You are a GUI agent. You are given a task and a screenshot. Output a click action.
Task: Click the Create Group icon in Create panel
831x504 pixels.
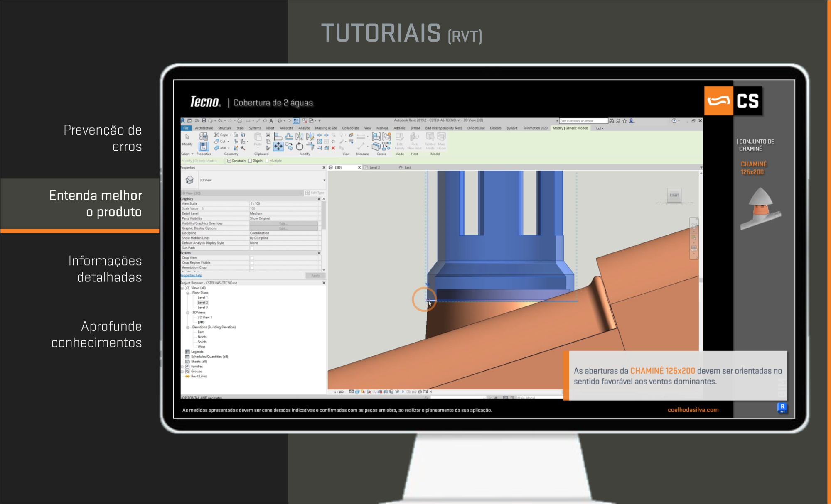[387, 136]
